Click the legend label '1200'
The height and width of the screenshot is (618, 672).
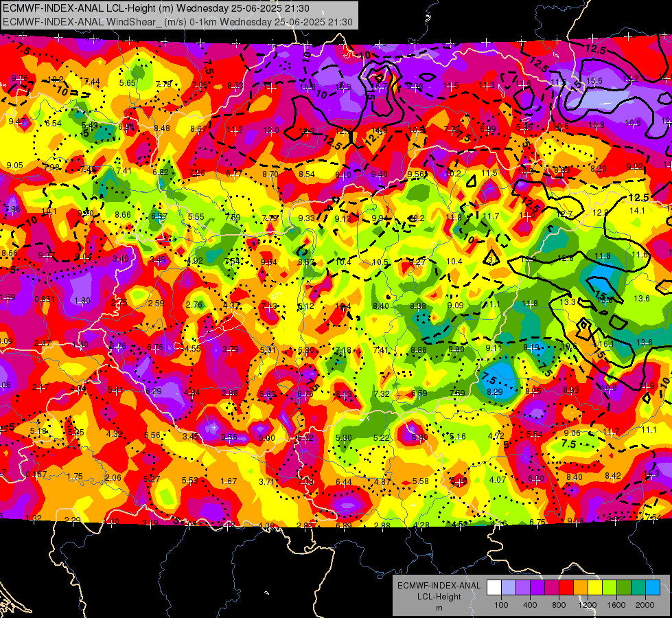[588, 605]
